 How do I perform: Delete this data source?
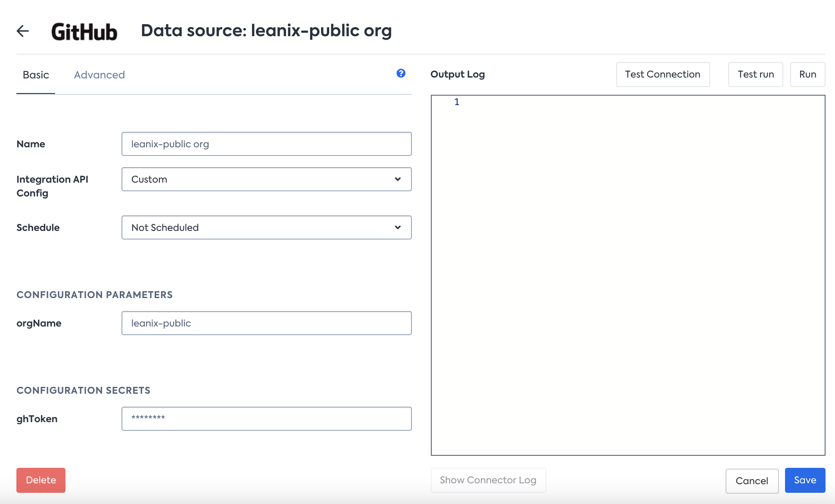click(x=41, y=480)
